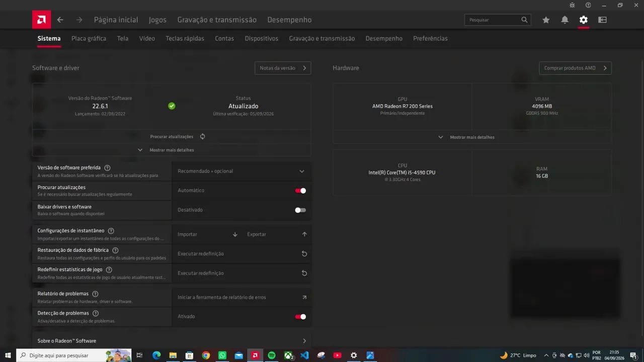Click the magnifier search icon

point(524,20)
